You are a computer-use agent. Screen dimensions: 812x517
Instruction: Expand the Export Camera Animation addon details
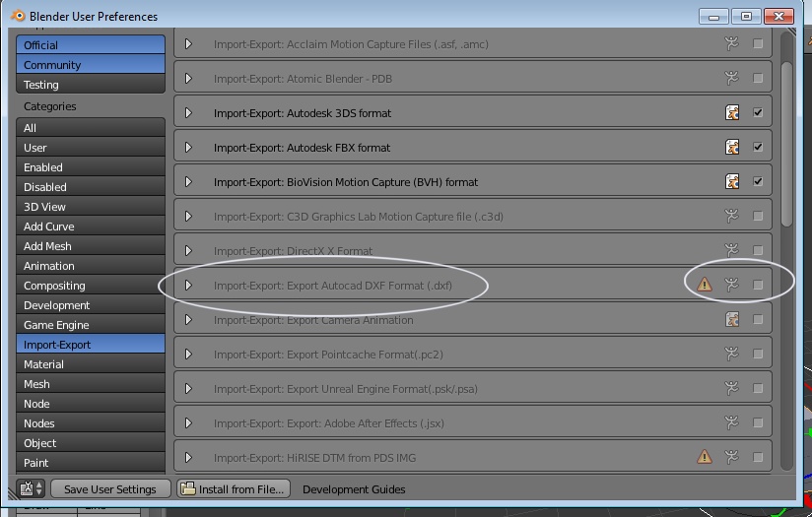(x=188, y=320)
